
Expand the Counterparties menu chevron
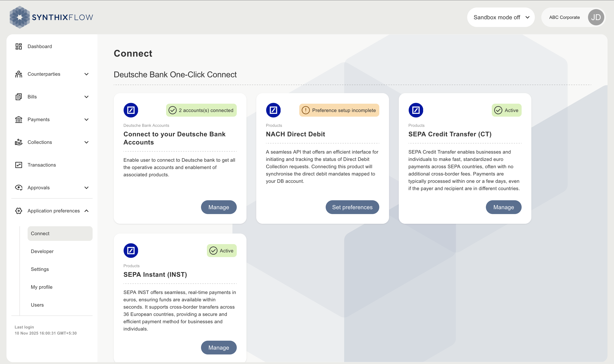(86, 74)
